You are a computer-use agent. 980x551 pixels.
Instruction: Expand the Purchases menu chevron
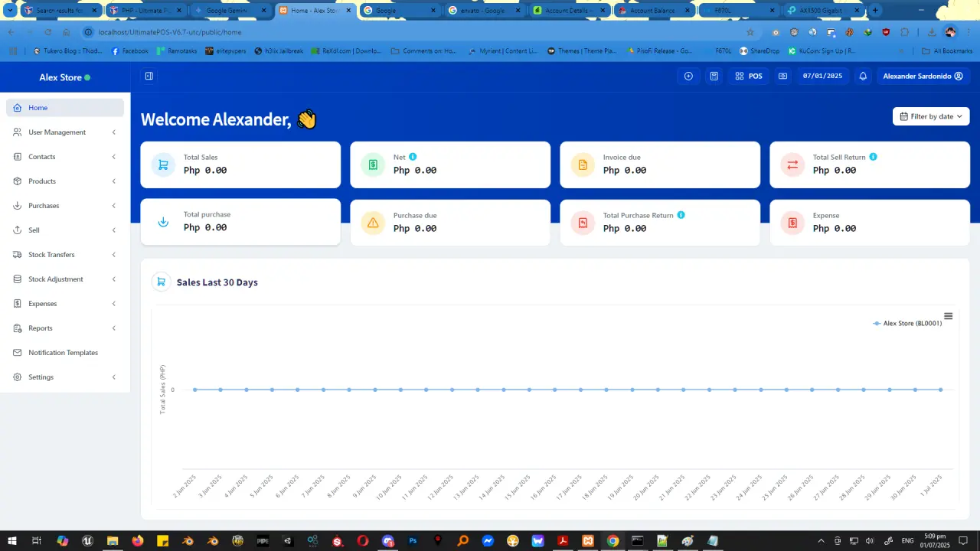tap(114, 206)
